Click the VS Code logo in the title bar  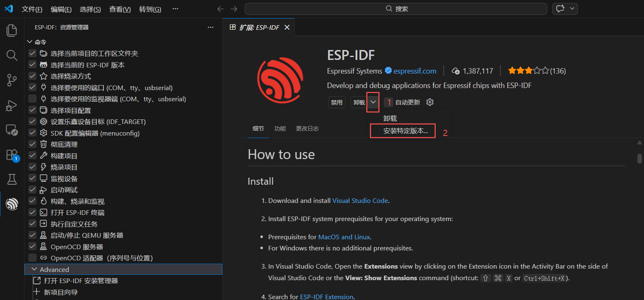[x=9, y=9]
